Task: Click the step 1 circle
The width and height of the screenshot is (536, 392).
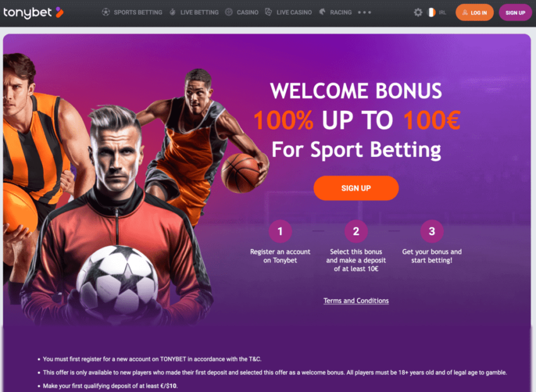Action: click(x=280, y=231)
